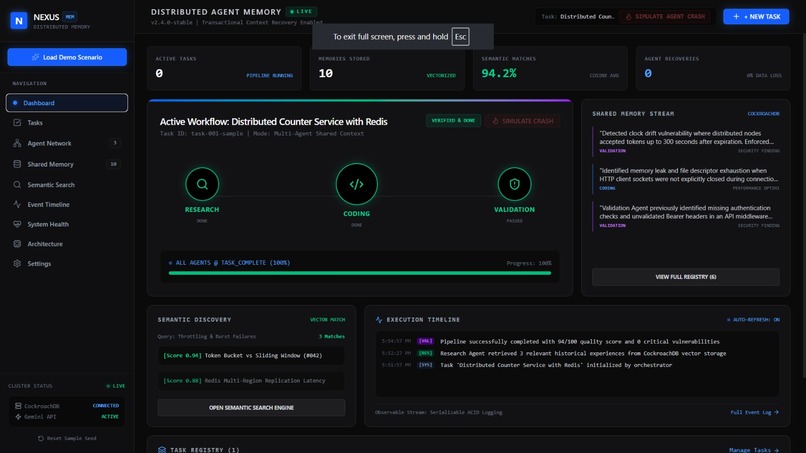Click the CockroachDB label in Shared Memory Stream

point(763,114)
